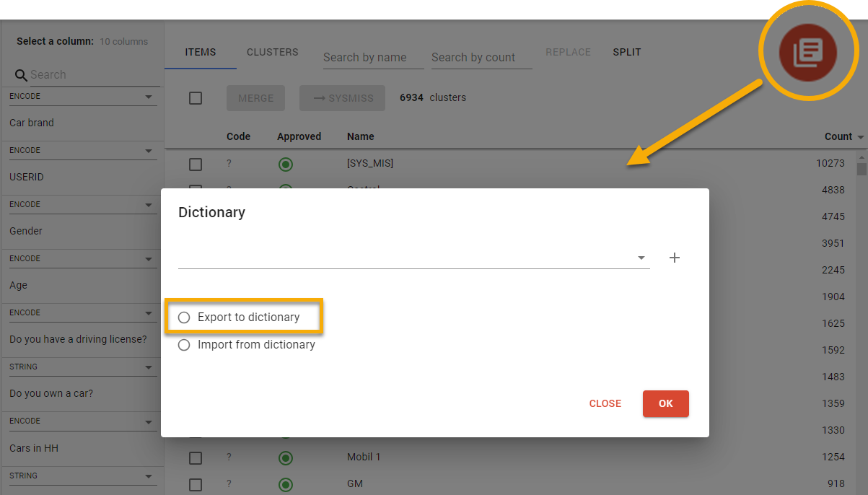Select Import from dictionary option

[184, 345]
